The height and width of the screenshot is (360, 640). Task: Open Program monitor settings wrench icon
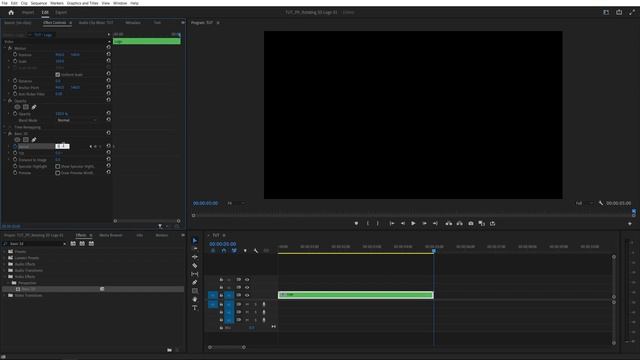coord(601,203)
